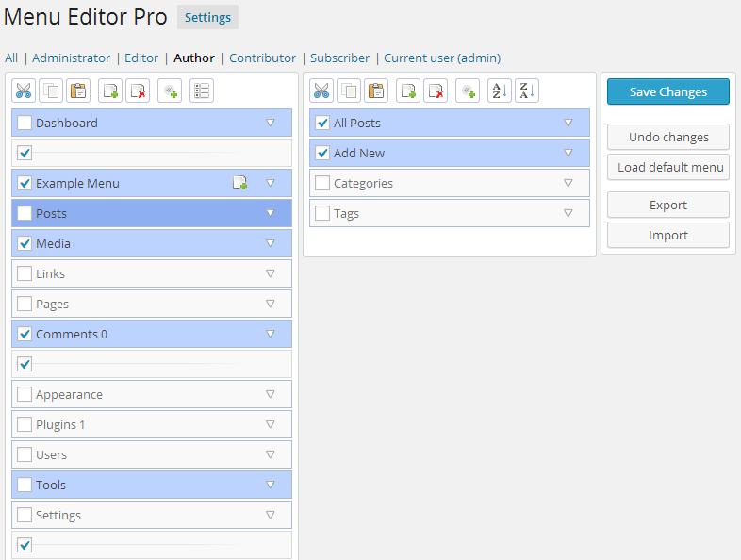
Task: Click Undo changes button
Action: (668, 137)
